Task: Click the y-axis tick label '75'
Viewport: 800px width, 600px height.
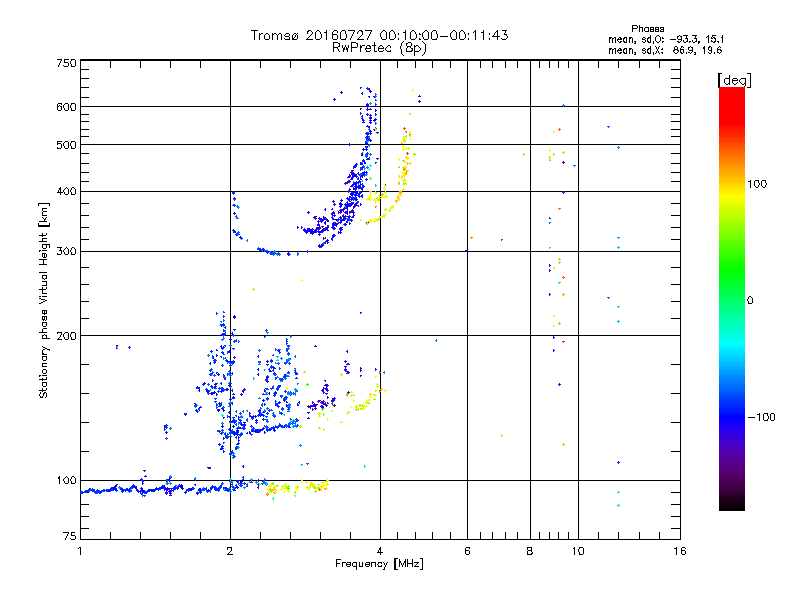Action: point(70,536)
